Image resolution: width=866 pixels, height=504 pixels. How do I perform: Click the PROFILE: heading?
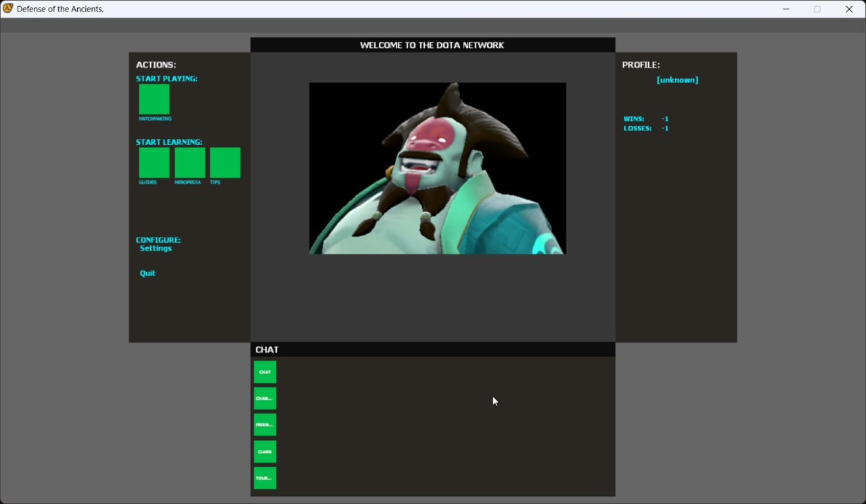click(x=641, y=65)
